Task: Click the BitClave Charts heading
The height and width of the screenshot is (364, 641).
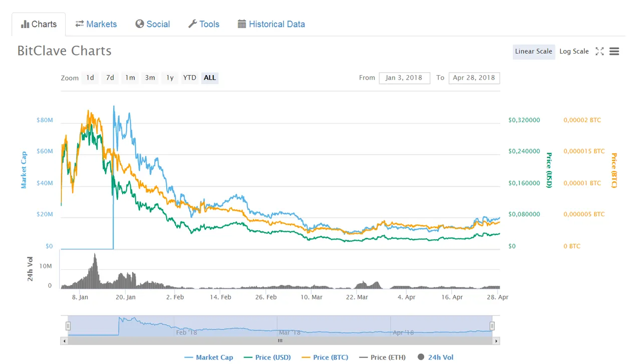Action: coord(65,51)
